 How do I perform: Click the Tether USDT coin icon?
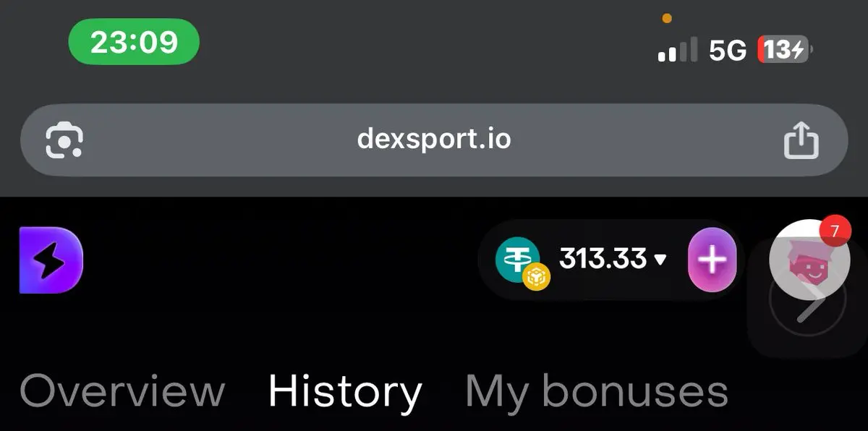518,259
